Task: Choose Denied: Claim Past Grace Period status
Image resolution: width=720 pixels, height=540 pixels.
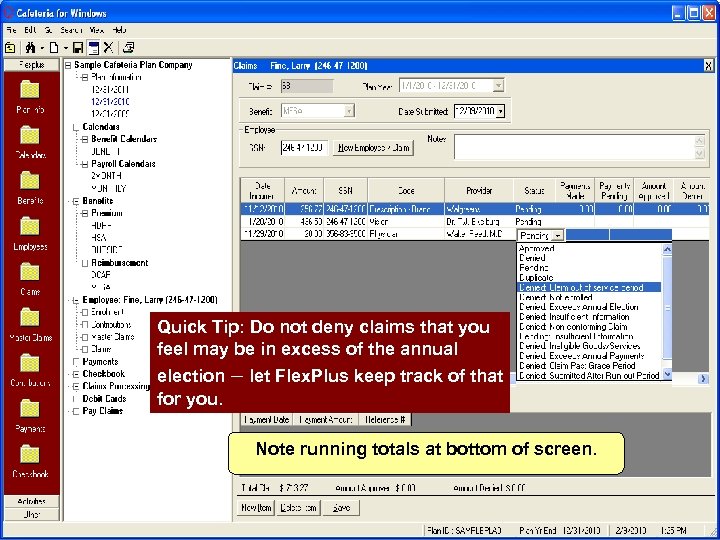Action: click(589, 366)
